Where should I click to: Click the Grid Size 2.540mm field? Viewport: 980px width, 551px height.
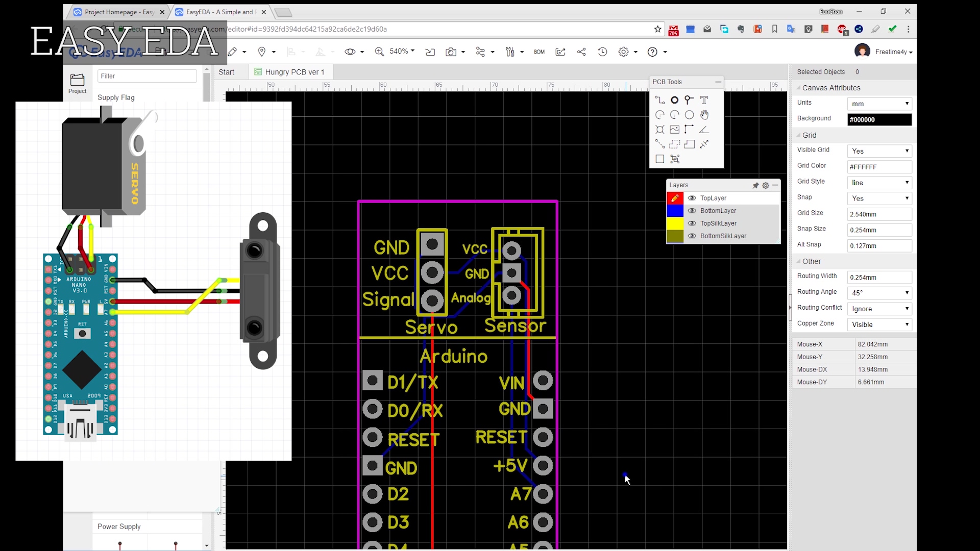[879, 214]
